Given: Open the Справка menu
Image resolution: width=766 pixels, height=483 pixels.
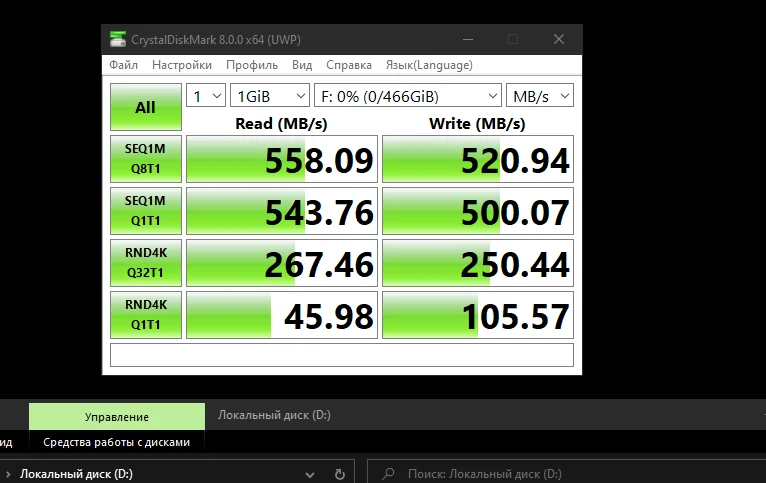Looking at the screenshot, I should pyautogui.click(x=349, y=65).
